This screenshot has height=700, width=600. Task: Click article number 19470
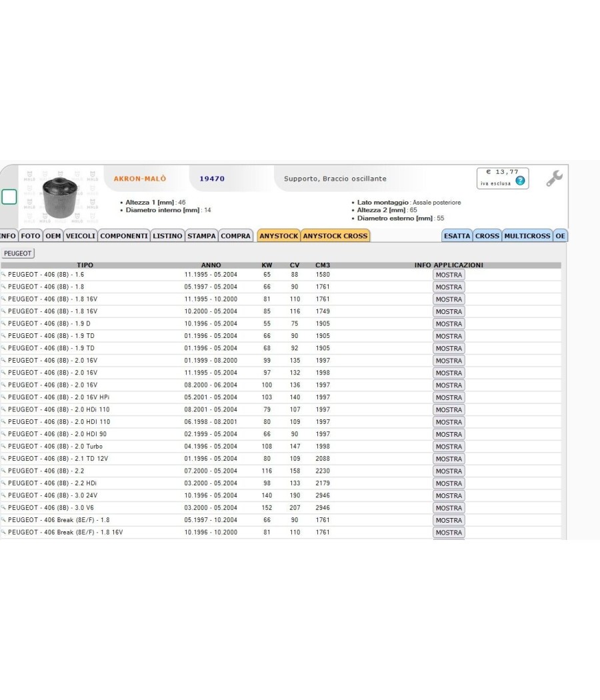(x=212, y=179)
